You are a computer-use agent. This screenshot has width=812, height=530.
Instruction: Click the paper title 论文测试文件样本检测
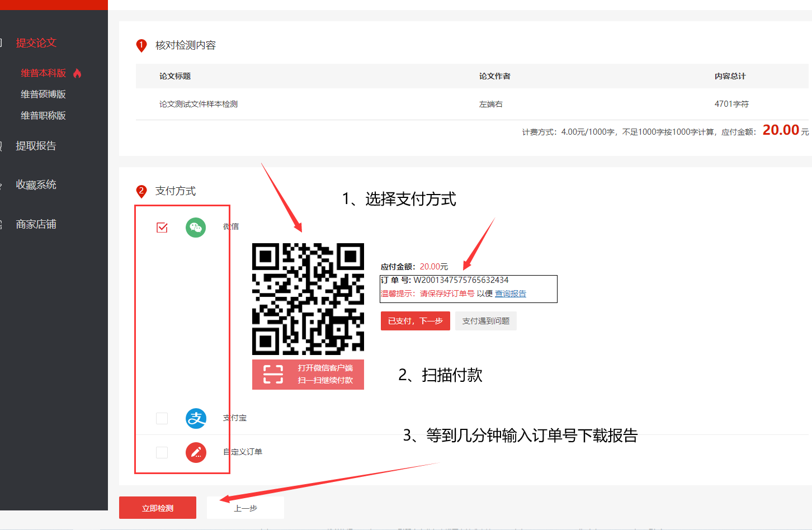point(199,104)
